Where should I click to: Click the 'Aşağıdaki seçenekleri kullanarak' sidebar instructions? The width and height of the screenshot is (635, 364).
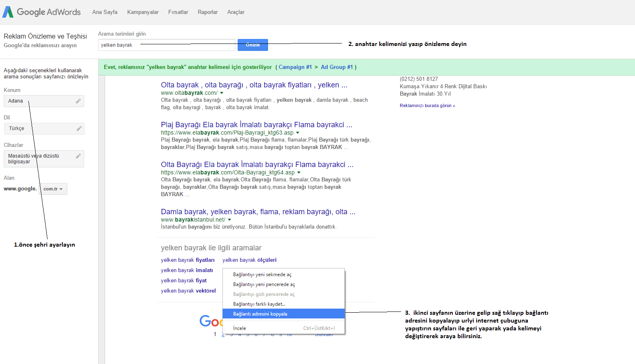tap(46, 73)
